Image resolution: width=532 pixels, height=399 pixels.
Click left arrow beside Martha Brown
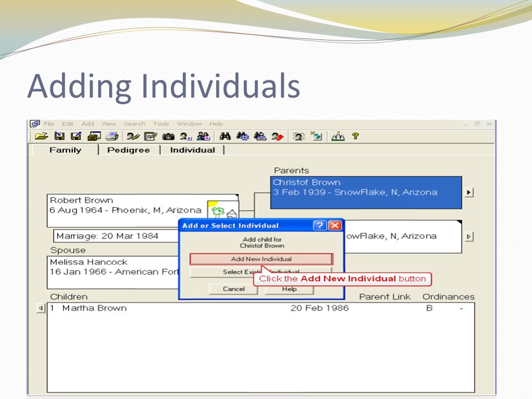point(40,309)
